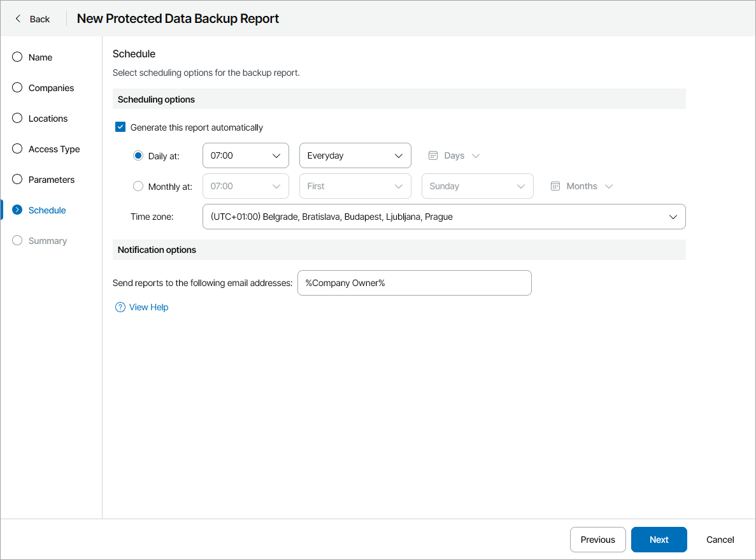This screenshot has width=756, height=560.
Task: Select the Parameters item in sidebar
Action: 51,179
